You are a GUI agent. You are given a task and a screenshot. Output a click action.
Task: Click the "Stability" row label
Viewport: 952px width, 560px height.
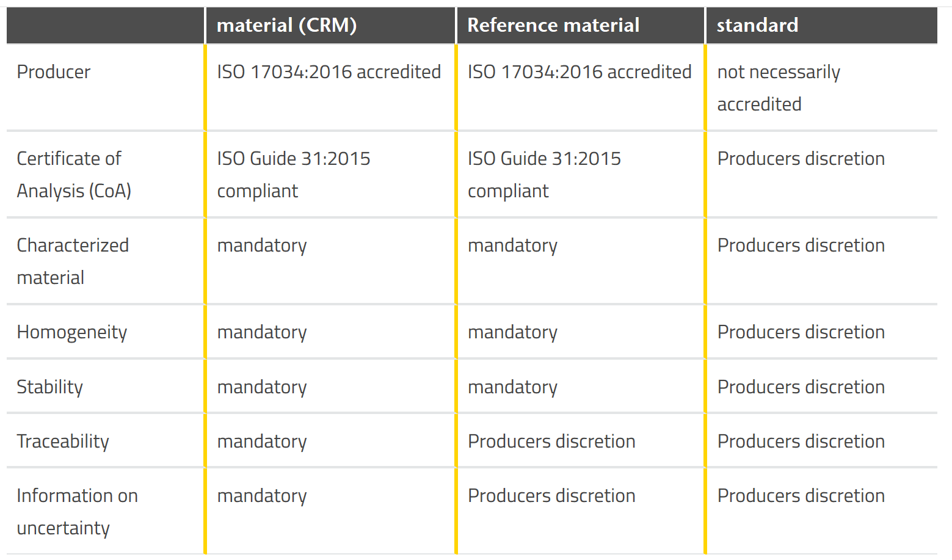pos(50,387)
